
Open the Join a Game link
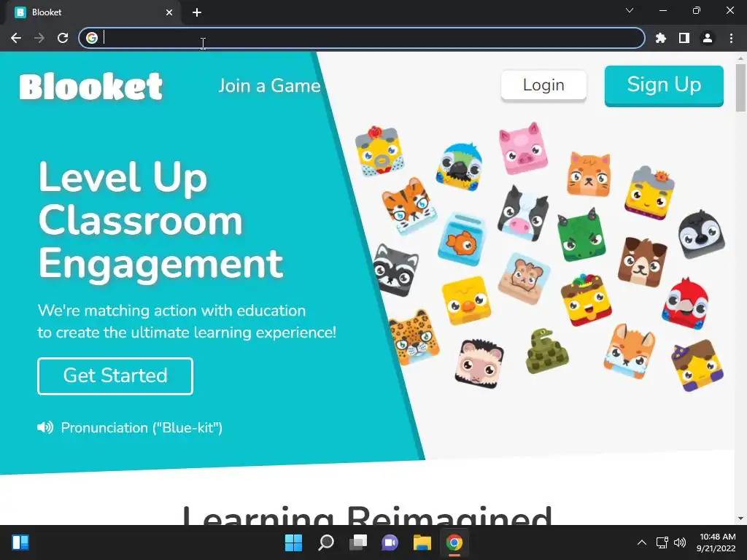270,86
